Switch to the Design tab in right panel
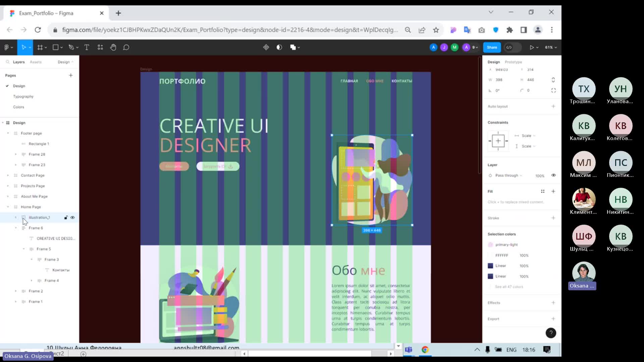 click(493, 62)
